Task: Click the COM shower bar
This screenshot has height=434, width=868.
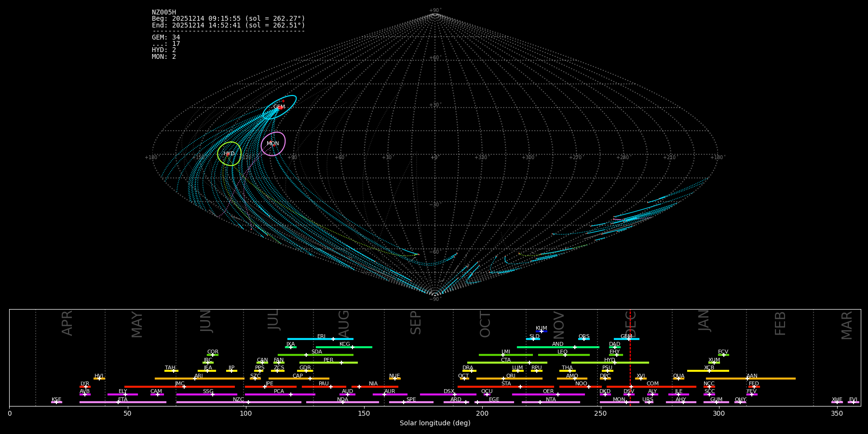Action: point(651,387)
